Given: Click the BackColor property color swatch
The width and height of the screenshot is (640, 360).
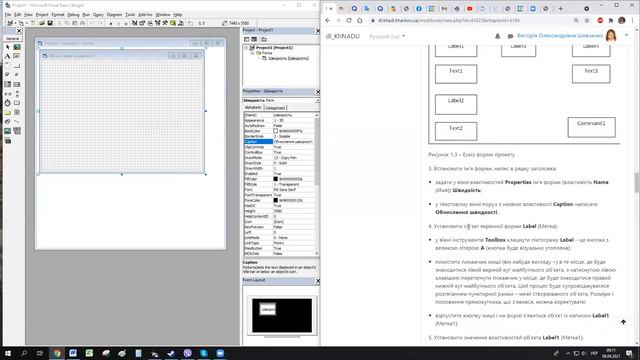Looking at the screenshot, I should 276,131.
